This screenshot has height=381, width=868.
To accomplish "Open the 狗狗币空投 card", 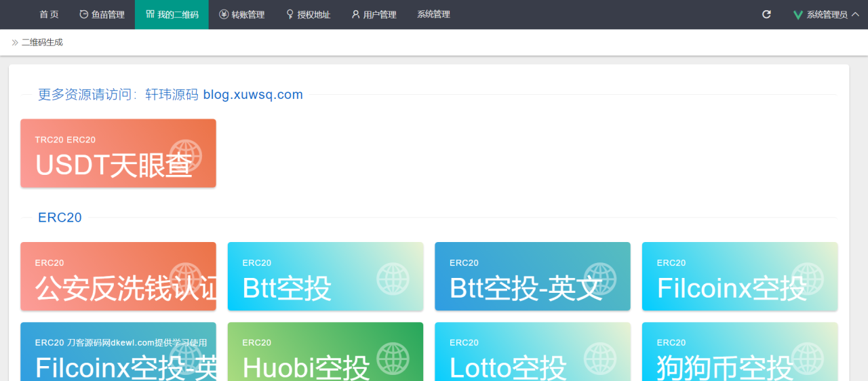I will (740, 351).
